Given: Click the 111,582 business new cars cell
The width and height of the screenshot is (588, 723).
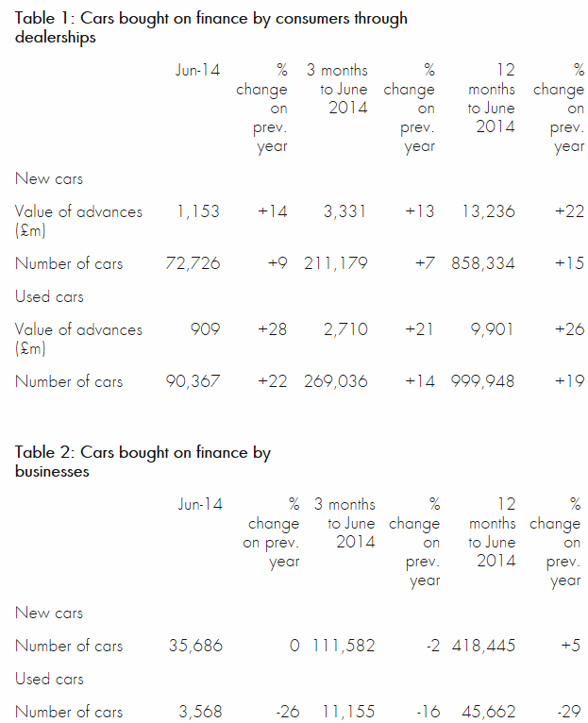Looking at the screenshot, I should tap(343, 646).
